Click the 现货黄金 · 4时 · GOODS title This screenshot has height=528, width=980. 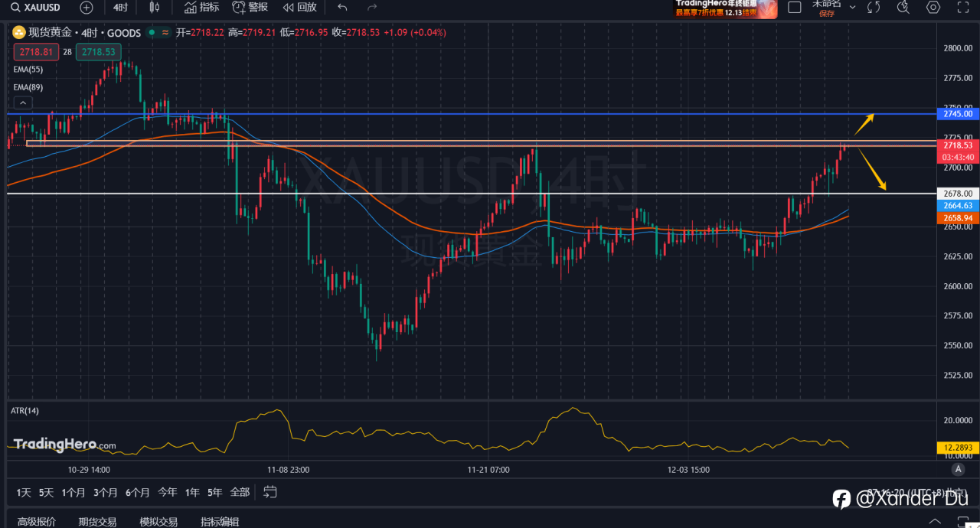tap(84, 33)
